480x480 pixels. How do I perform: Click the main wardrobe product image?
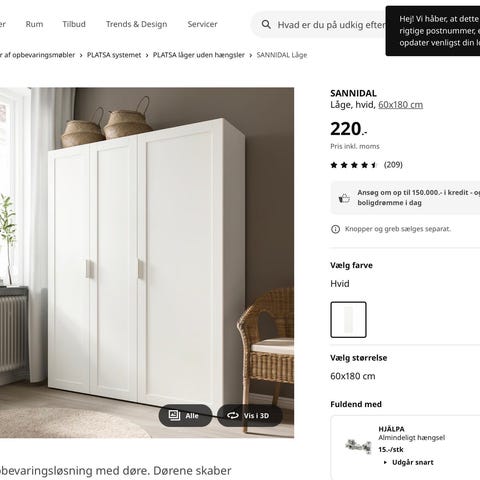[x=147, y=263]
